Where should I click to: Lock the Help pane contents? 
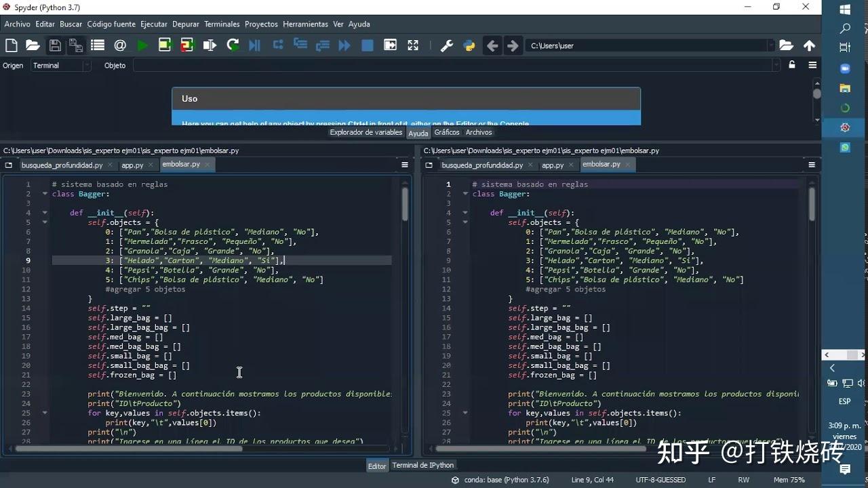(791, 65)
